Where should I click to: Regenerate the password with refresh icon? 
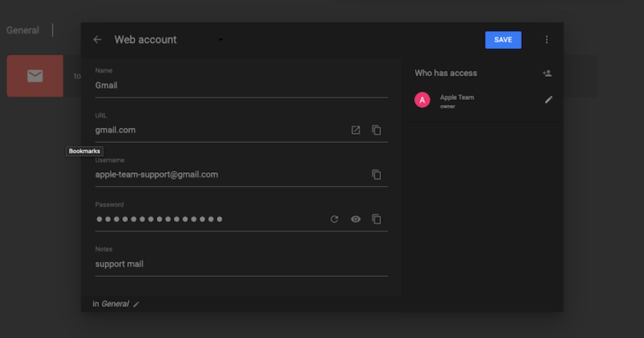pyautogui.click(x=334, y=219)
